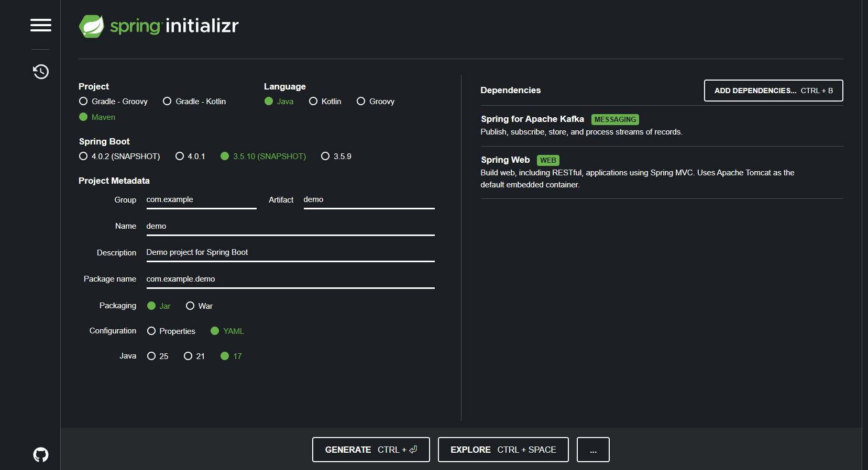Select Jar packaging
This screenshot has height=470, width=868.
159,306
